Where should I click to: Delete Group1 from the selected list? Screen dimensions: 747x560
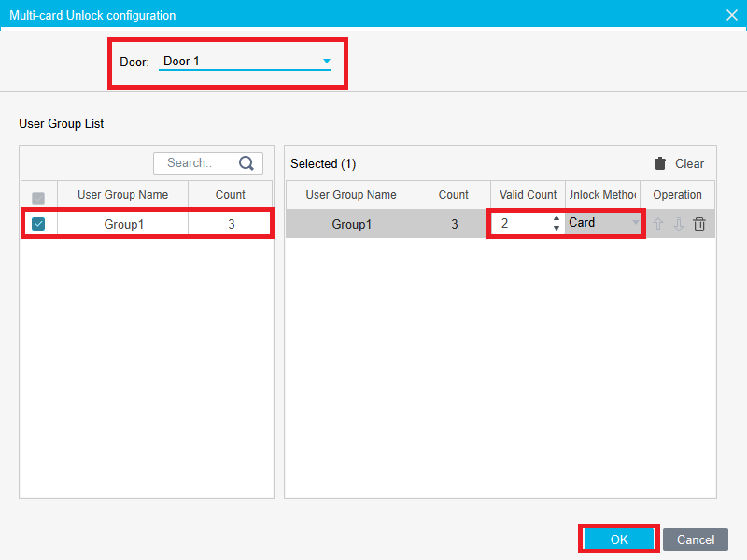pos(699,224)
